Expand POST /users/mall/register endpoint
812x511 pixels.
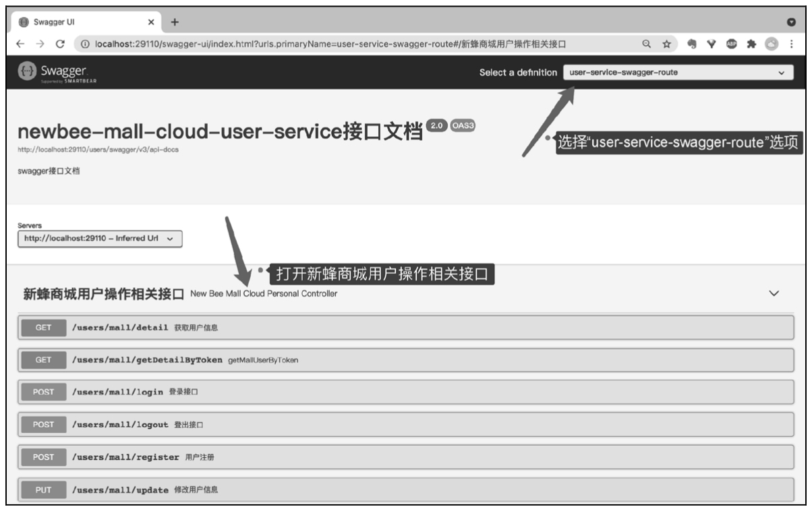tap(405, 457)
